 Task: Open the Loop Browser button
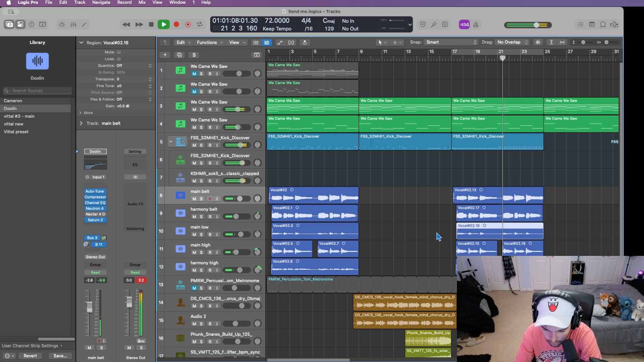[603, 24]
